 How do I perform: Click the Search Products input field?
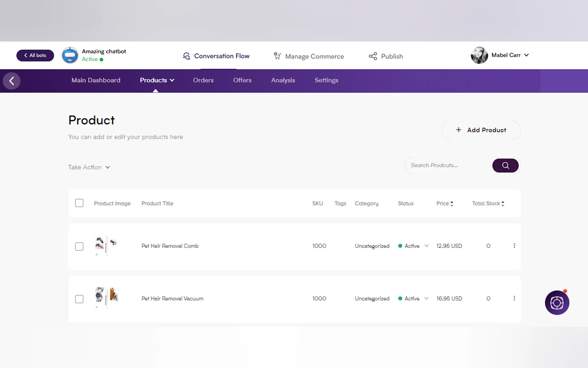448,165
